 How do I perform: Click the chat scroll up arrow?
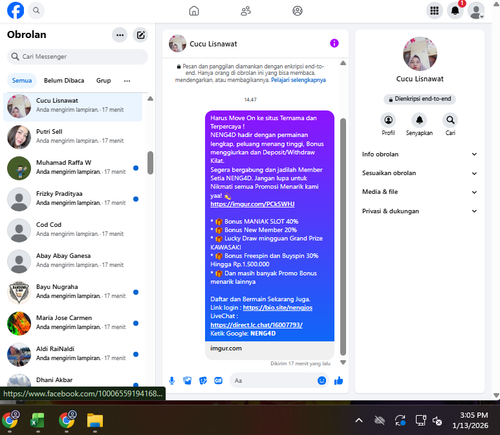(343, 63)
